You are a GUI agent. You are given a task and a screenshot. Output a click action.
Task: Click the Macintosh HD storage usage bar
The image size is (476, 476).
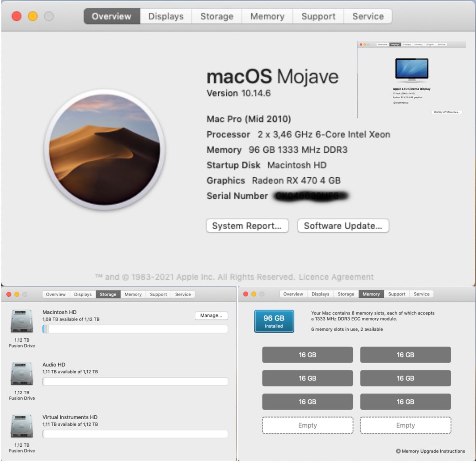(135, 329)
